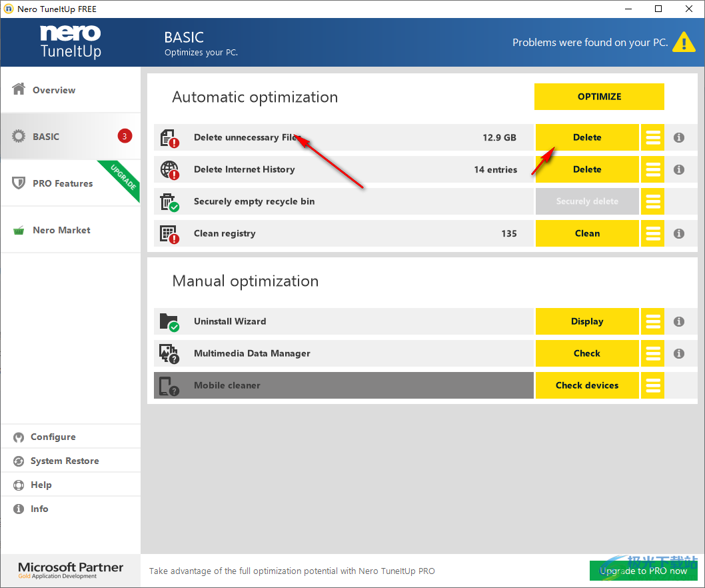Image resolution: width=705 pixels, height=588 pixels.
Task: Select the BASIC gear icon
Action: pyautogui.click(x=19, y=136)
